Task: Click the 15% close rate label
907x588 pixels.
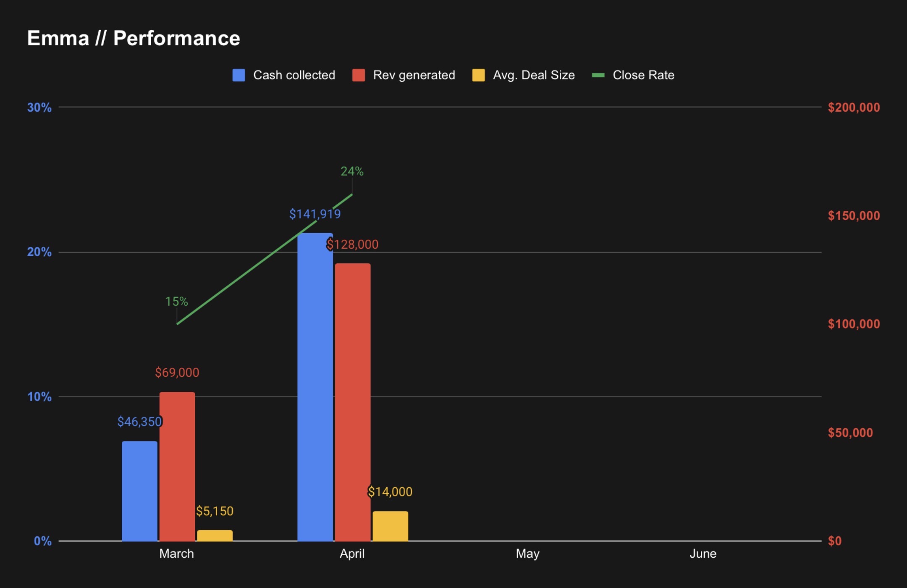Action: (176, 302)
